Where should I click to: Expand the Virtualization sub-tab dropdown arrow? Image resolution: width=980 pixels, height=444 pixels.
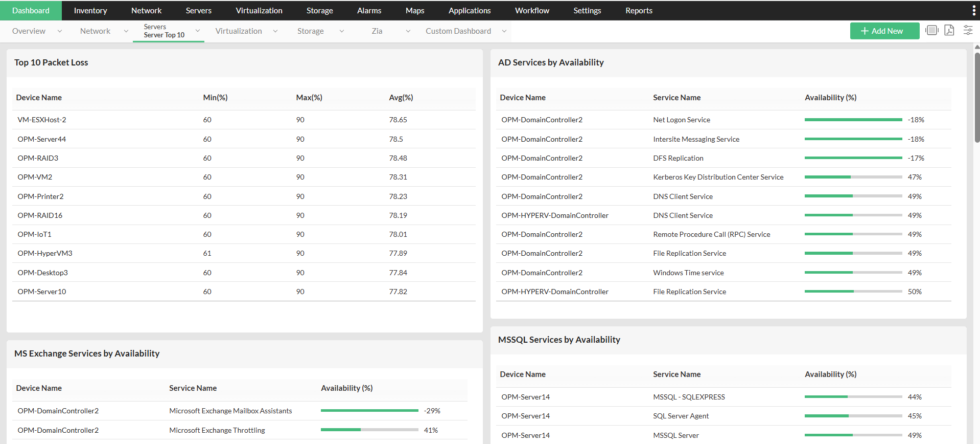275,31
